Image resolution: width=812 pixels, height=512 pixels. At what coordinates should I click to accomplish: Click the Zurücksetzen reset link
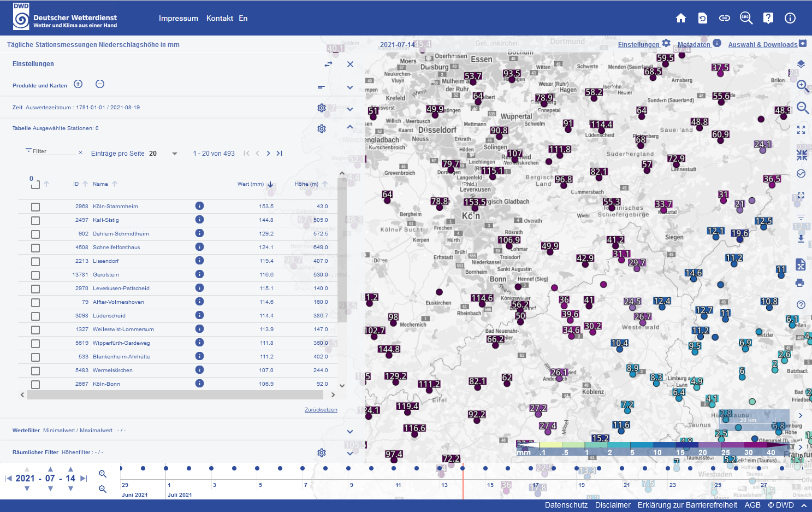(x=321, y=409)
